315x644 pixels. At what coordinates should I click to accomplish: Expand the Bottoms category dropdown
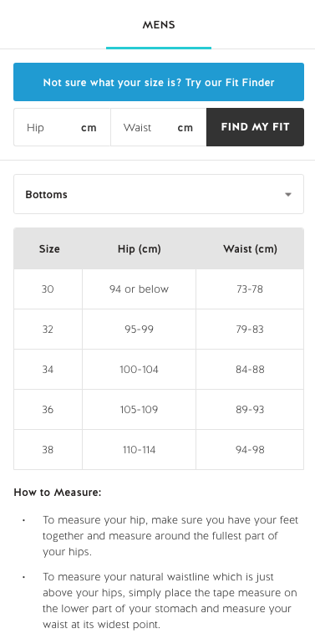159,194
